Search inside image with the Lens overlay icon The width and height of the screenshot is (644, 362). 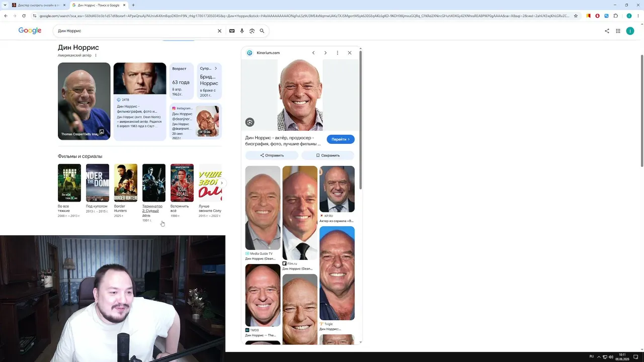(250, 122)
